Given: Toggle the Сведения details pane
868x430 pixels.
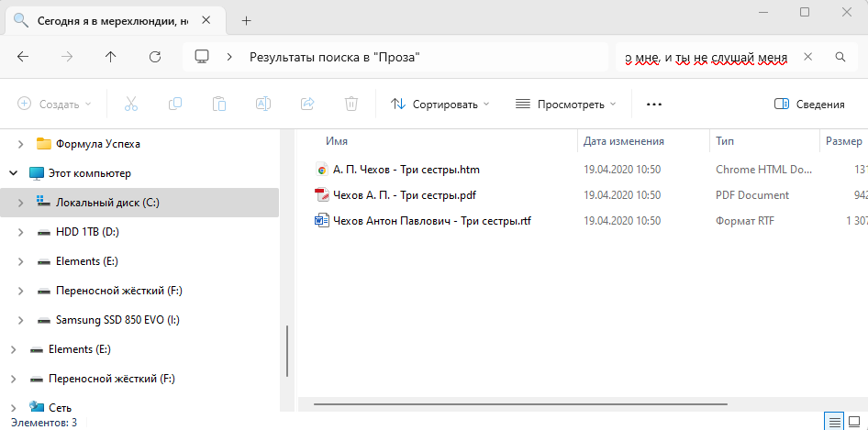Looking at the screenshot, I should 809,104.
